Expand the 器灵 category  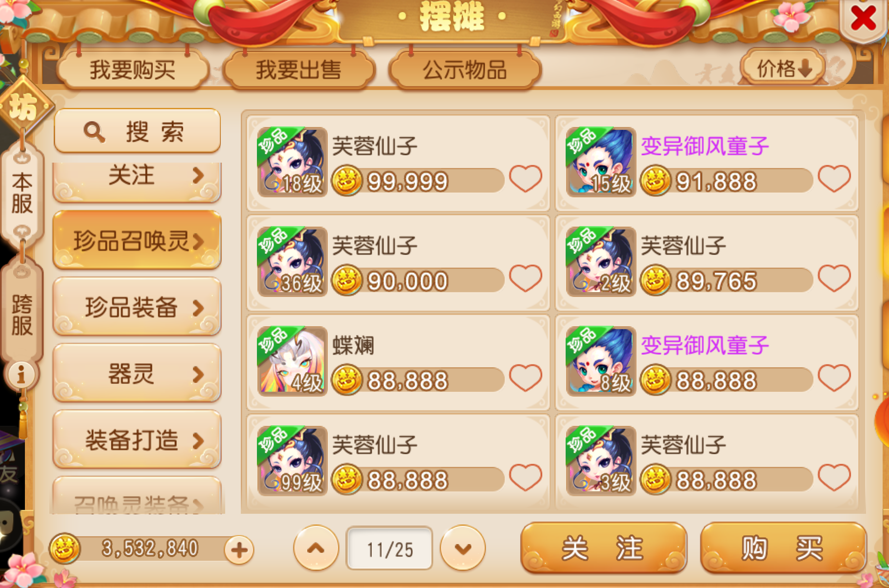pyautogui.click(x=137, y=374)
